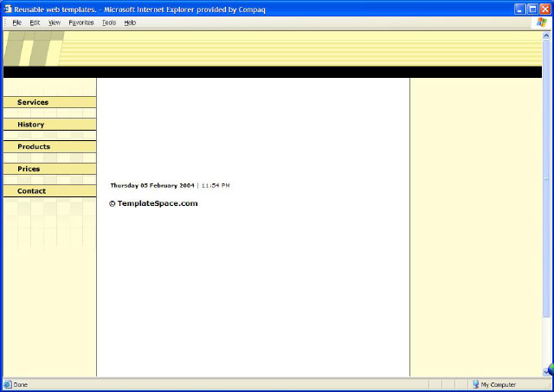Expand the View menu
This screenshot has width=554, height=392.
coord(55,22)
